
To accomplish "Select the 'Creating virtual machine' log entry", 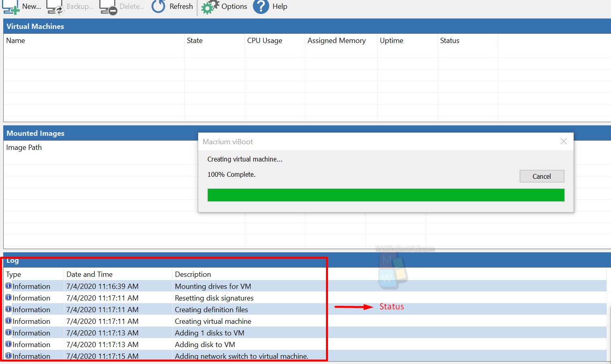I will tap(305, 321).
